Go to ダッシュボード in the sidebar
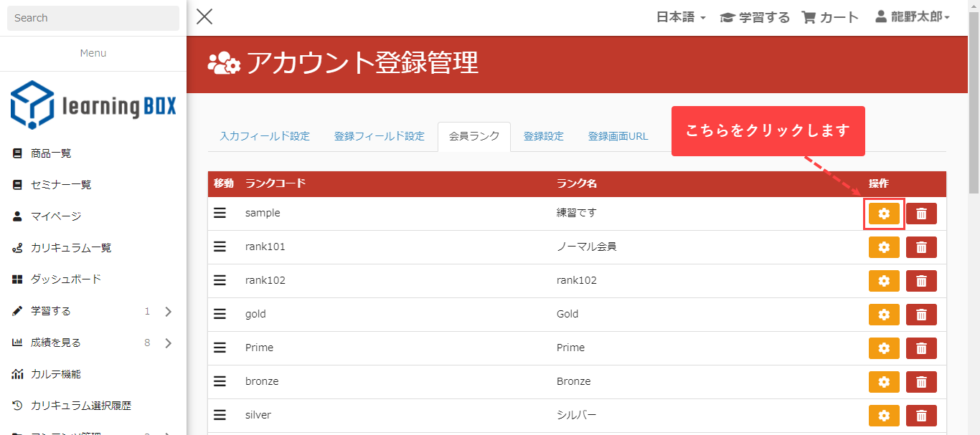 pos(66,279)
